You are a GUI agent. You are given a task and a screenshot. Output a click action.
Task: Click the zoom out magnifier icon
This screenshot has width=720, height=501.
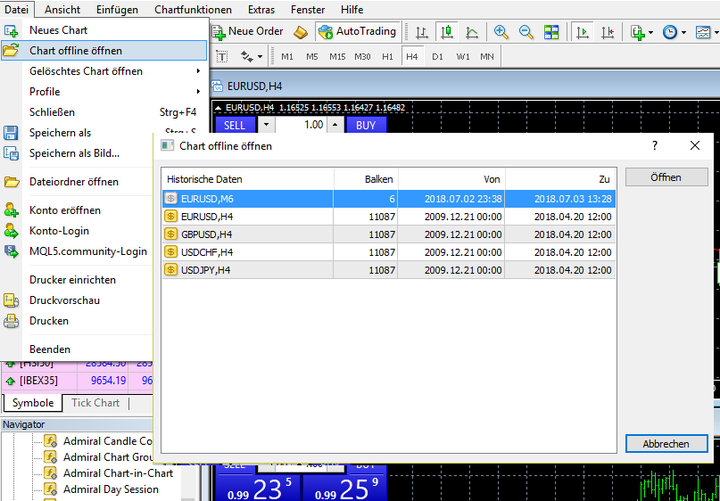[526, 32]
